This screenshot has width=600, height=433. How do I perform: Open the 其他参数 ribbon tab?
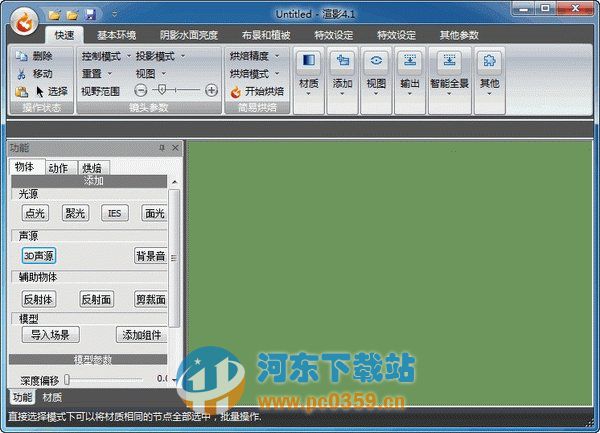459,35
